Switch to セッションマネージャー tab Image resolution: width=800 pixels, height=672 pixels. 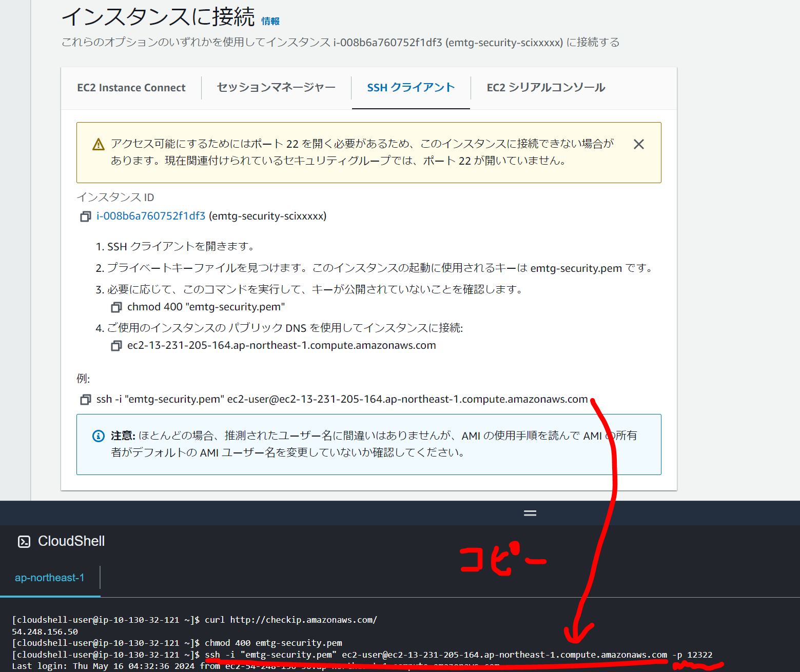[x=276, y=87]
